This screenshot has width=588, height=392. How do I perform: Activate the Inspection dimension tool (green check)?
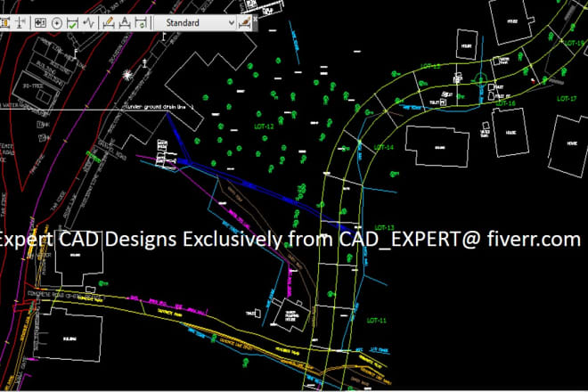coord(72,23)
